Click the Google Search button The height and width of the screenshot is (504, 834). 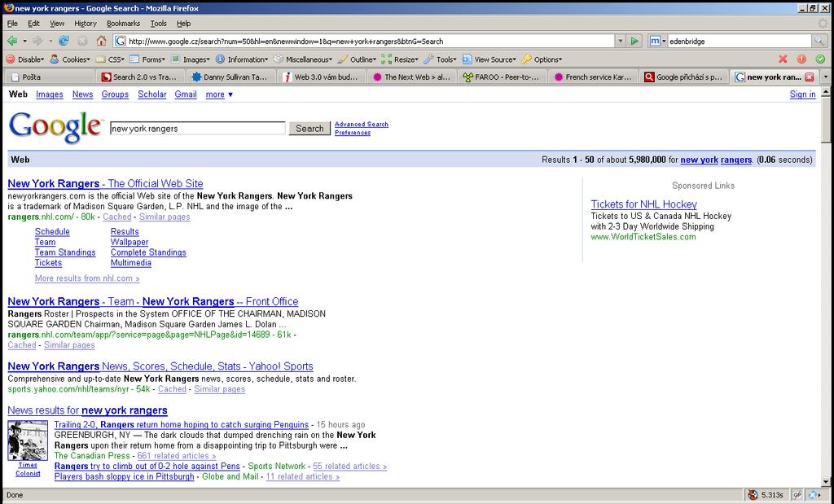(309, 128)
